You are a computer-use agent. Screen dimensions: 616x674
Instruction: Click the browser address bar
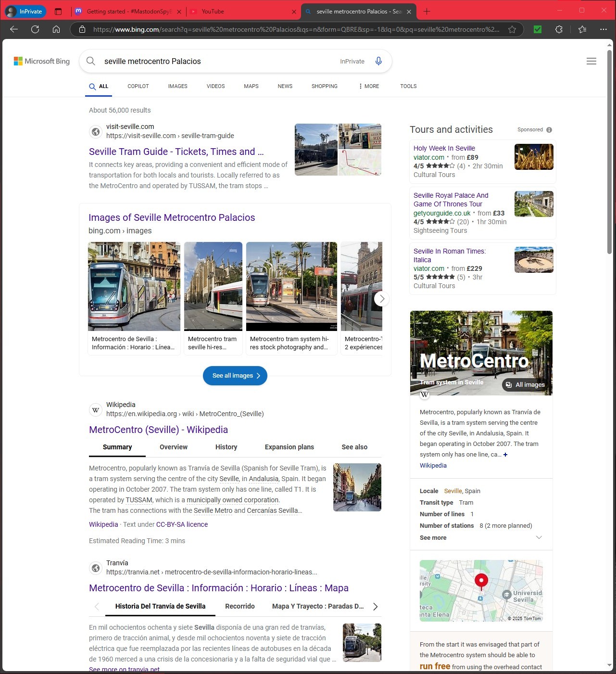click(296, 29)
